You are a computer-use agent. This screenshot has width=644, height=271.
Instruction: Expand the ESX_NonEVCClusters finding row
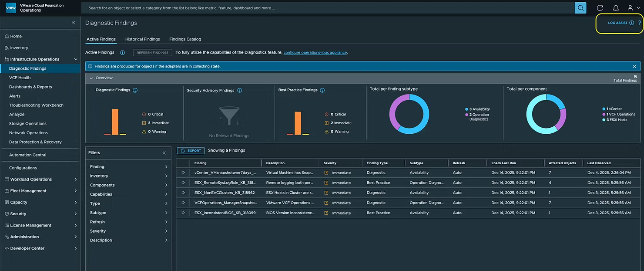click(183, 193)
